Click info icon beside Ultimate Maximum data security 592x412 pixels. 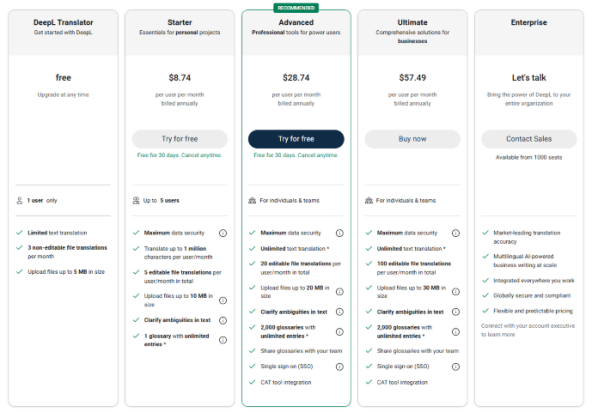[x=456, y=233]
